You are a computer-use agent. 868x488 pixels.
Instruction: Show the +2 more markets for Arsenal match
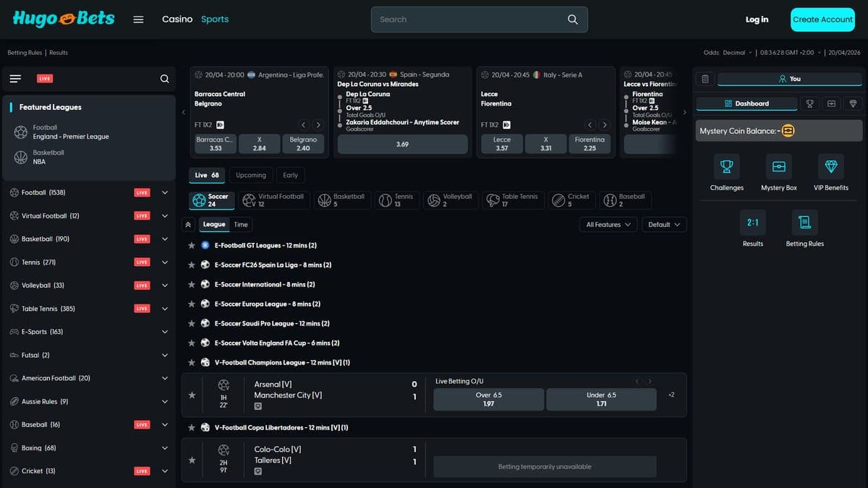pos(671,395)
